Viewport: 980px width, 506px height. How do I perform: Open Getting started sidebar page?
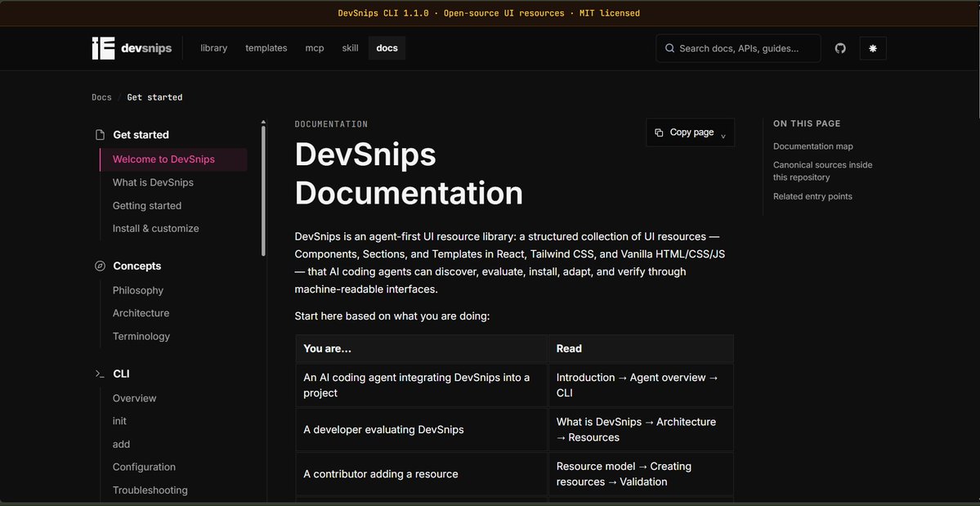point(147,205)
